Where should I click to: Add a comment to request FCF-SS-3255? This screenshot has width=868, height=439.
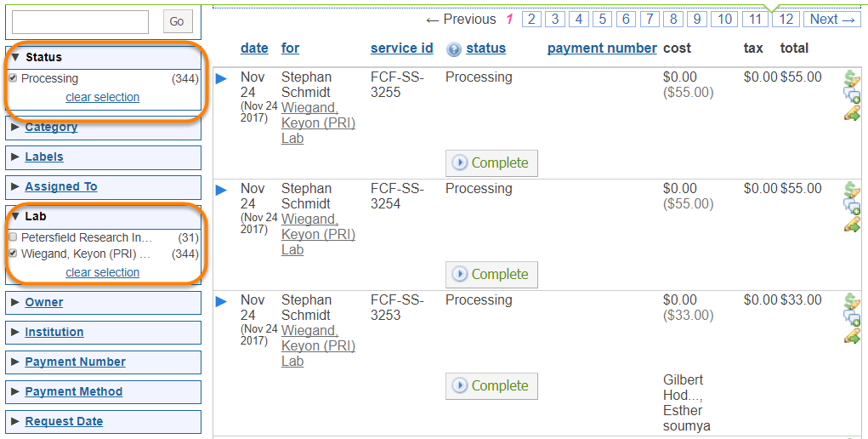[852, 95]
